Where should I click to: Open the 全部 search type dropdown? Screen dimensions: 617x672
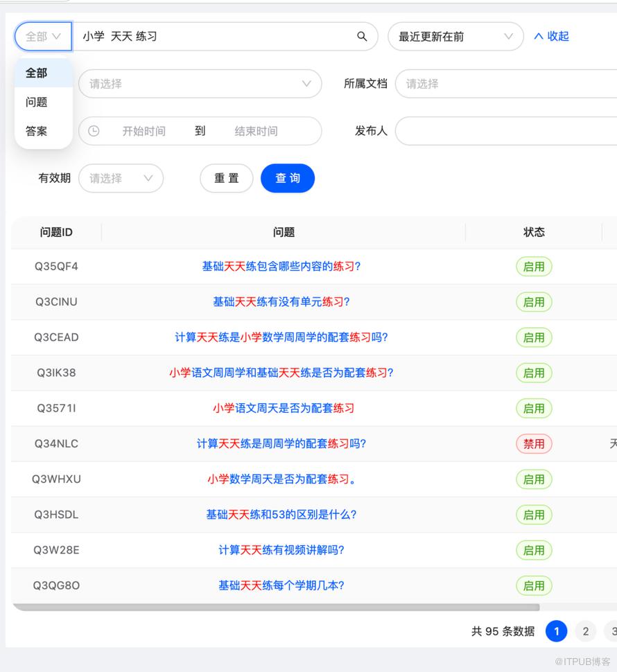pyautogui.click(x=43, y=37)
